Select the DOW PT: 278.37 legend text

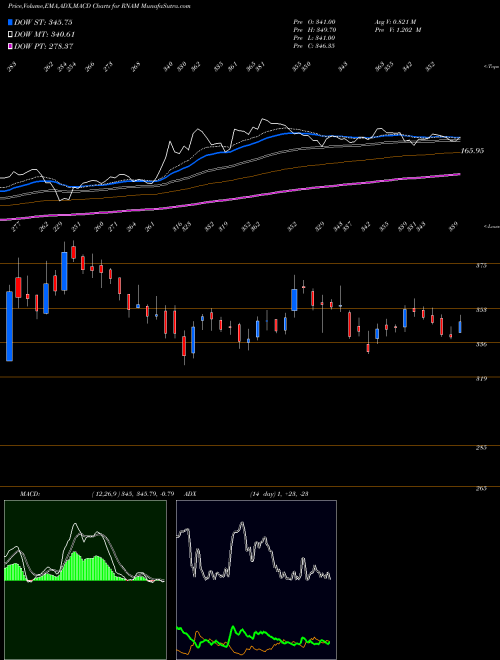(44, 46)
